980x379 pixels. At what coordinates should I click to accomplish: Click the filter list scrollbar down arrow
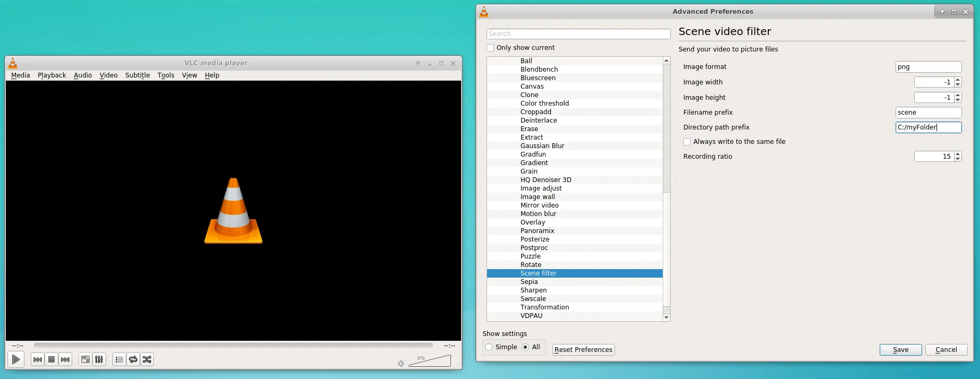click(666, 317)
